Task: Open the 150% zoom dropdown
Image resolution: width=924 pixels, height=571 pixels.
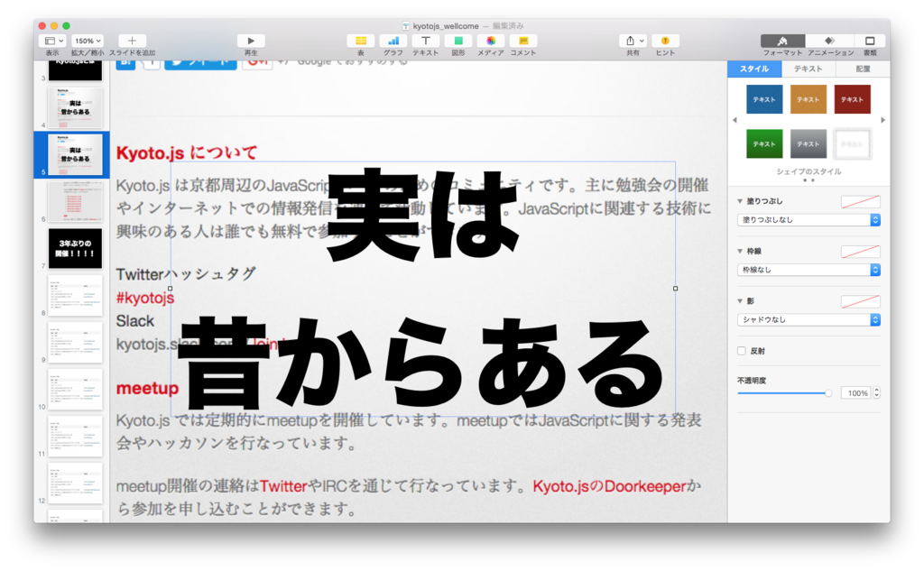Action: pyautogui.click(x=88, y=41)
